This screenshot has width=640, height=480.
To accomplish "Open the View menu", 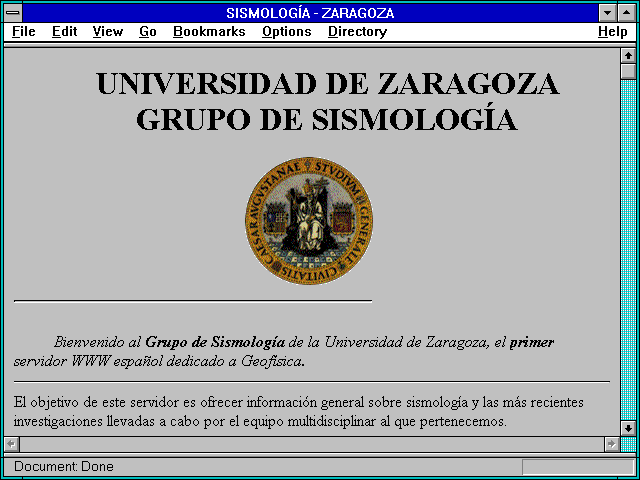I will [x=108, y=32].
